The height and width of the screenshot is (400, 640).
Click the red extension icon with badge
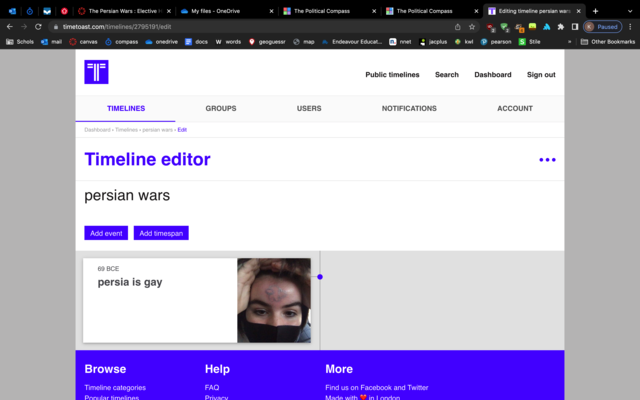491,27
